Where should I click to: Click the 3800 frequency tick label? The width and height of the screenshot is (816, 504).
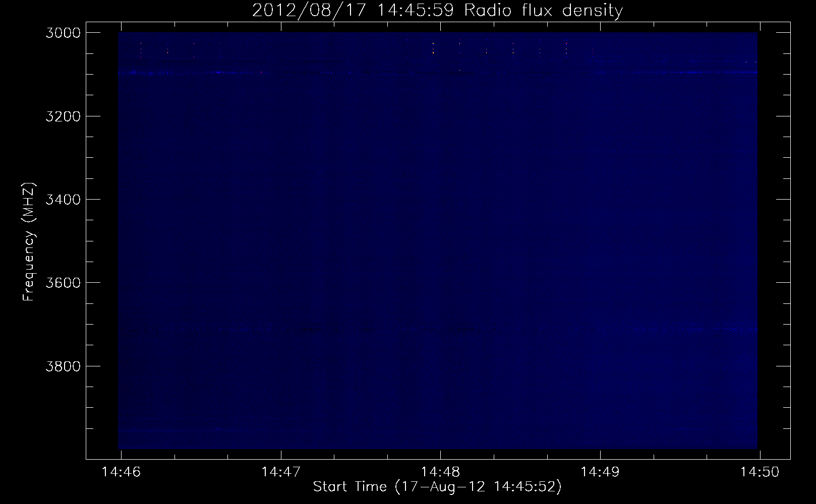pos(63,366)
